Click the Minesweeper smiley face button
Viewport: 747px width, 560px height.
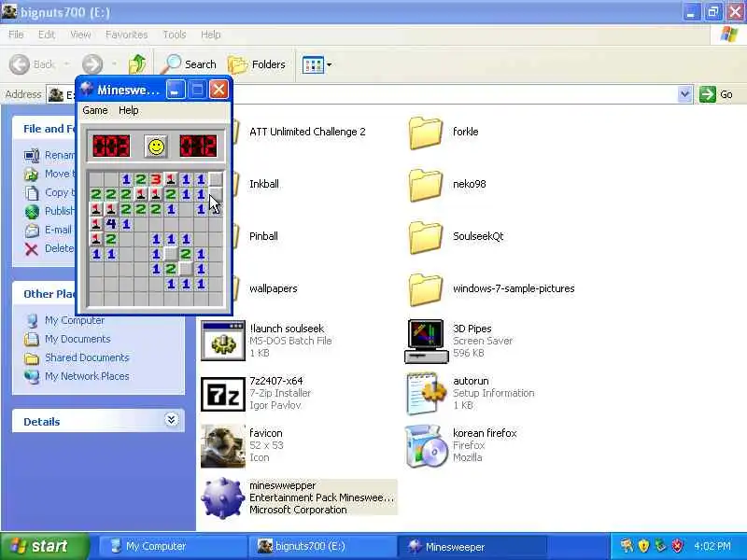156,147
